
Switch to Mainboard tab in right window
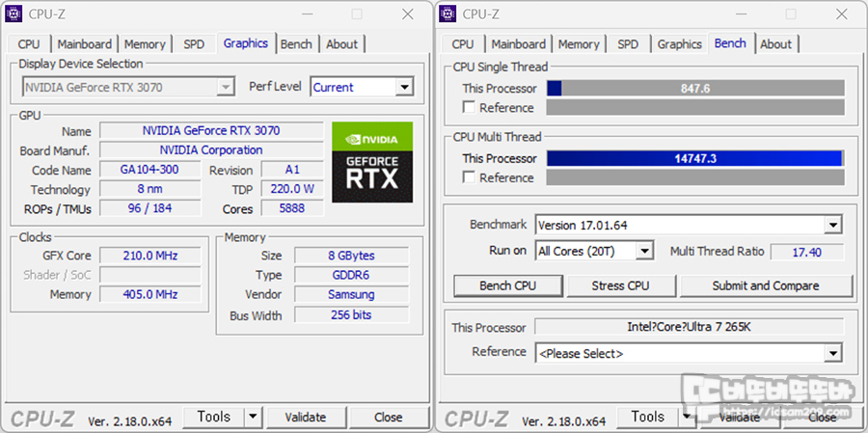point(519,44)
